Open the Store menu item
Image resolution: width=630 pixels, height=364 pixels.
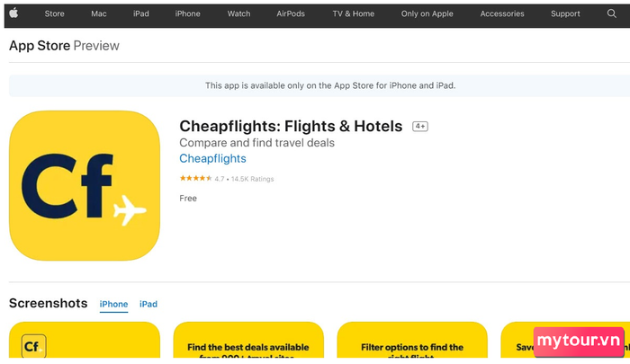54,13
